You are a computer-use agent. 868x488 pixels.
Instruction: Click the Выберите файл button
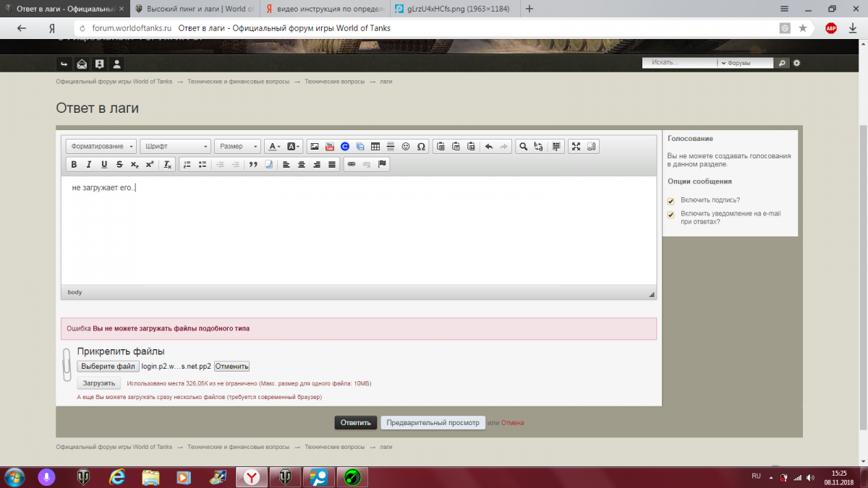point(109,367)
